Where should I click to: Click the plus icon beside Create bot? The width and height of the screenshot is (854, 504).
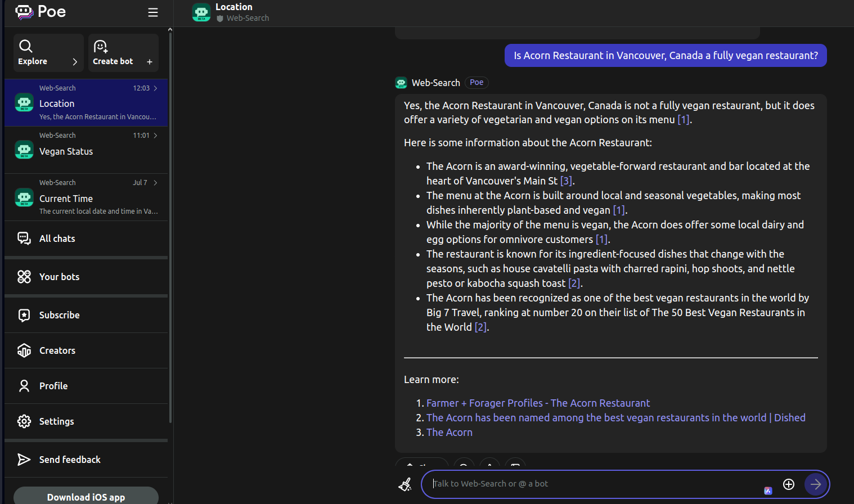pyautogui.click(x=150, y=62)
